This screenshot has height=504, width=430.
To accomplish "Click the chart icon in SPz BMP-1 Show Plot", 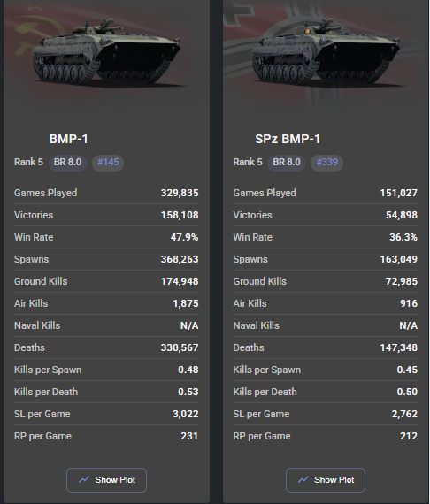I will click(303, 480).
